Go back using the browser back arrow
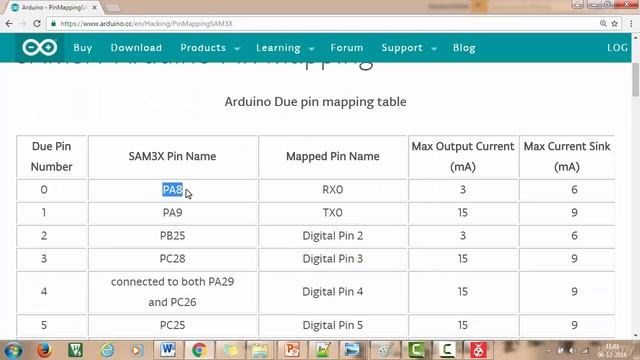The width and height of the screenshot is (640, 360). [x=9, y=24]
